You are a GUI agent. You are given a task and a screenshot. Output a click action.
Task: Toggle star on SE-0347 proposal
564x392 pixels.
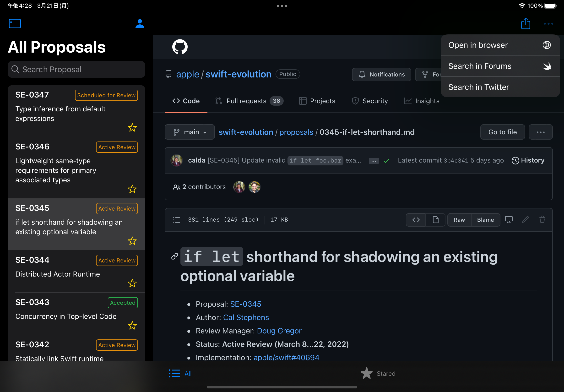tap(132, 127)
